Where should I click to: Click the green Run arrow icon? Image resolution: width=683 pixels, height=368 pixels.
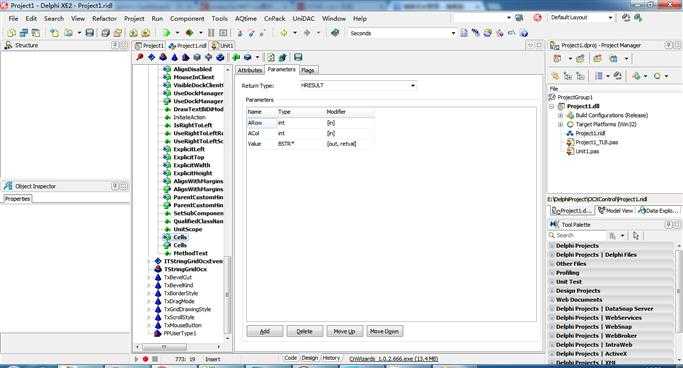point(166,33)
